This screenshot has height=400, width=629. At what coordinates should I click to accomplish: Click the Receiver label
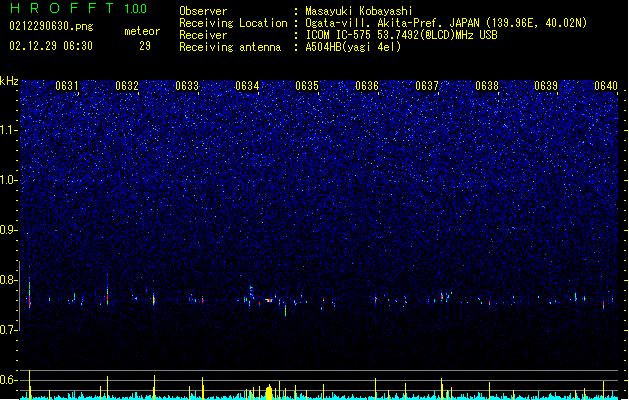(203, 35)
